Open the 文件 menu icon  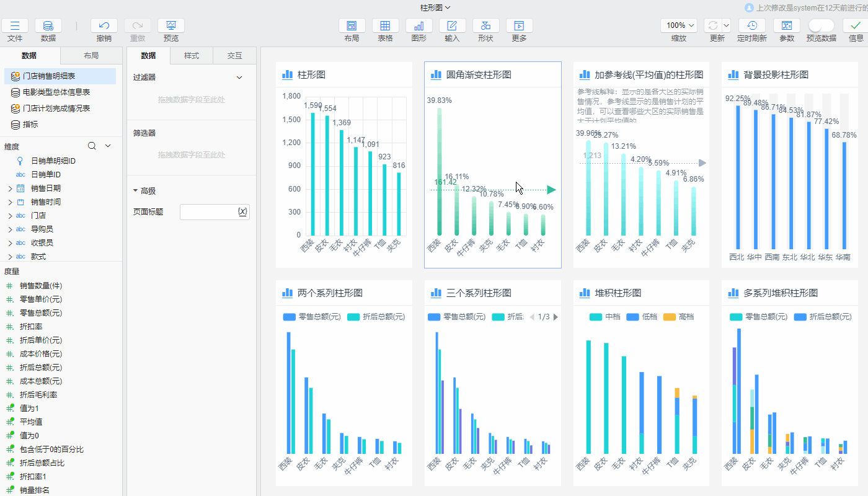15,26
